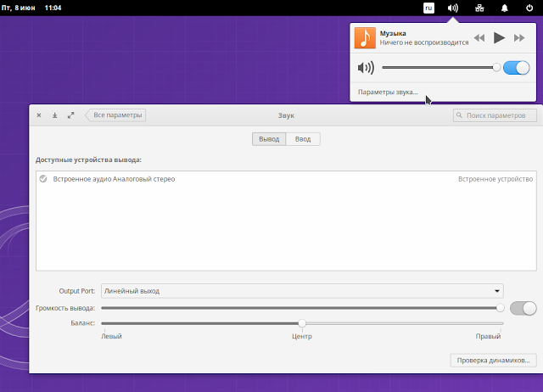Click the sound indicator in top panel
The width and height of the screenshot is (543, 392).
(x=452, y=8)
